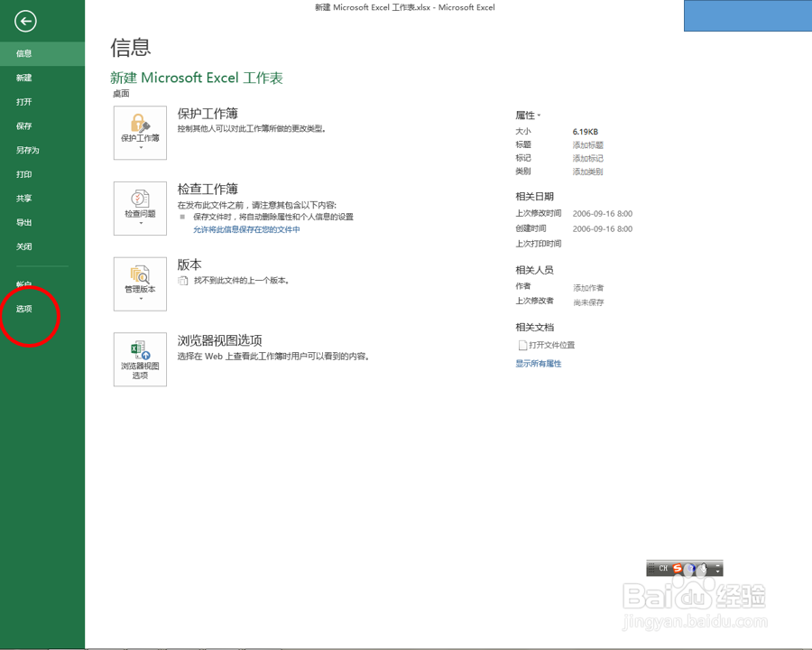Select the 打印 menu item

tap(42, 174)
